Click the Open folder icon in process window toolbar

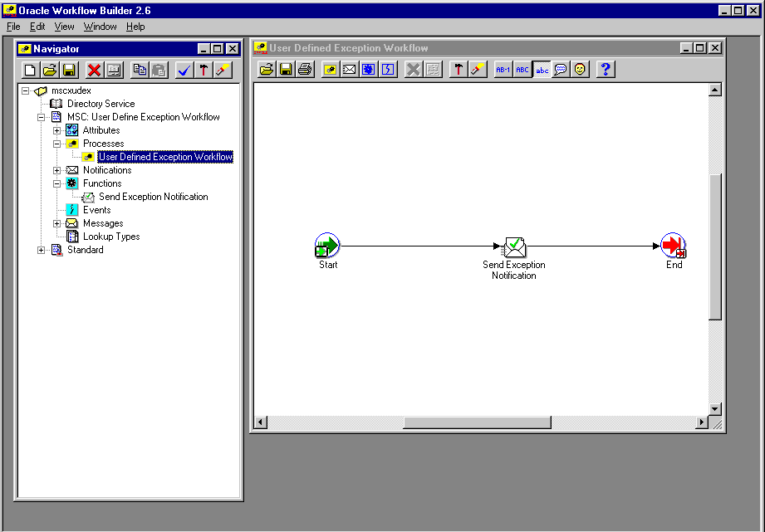click(267, 69)
